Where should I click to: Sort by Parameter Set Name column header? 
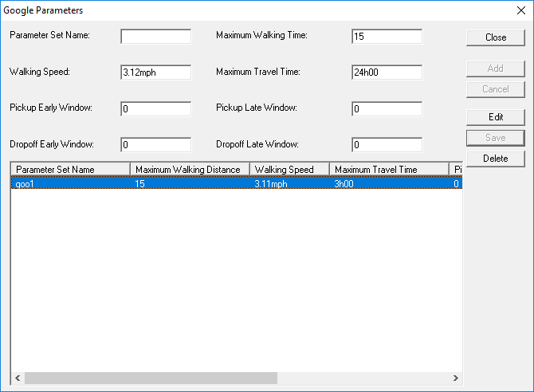click(70, 169)
